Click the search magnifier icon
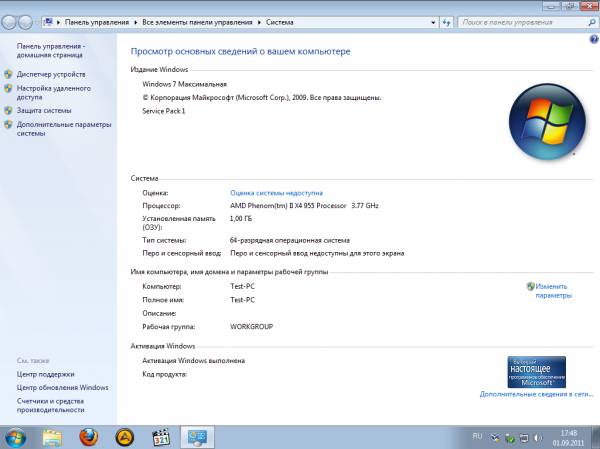The image size is (600, 449). 592,22
